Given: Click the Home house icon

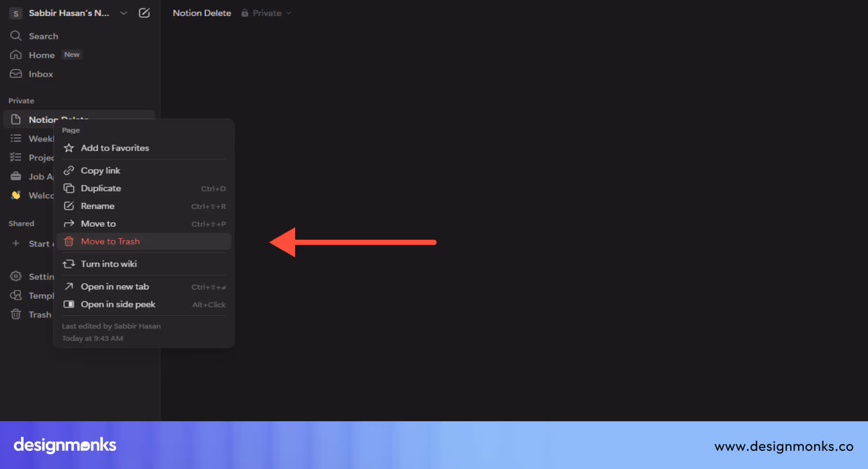Looking at the screenshot, I should [x=16, y=55].
